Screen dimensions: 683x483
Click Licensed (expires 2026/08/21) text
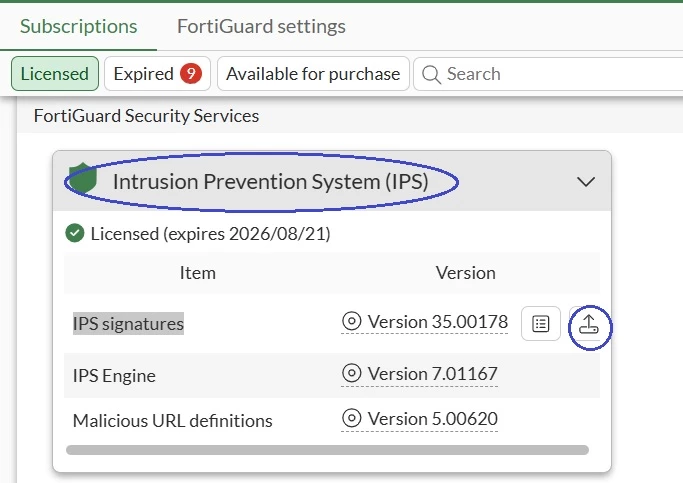[210, 234]
